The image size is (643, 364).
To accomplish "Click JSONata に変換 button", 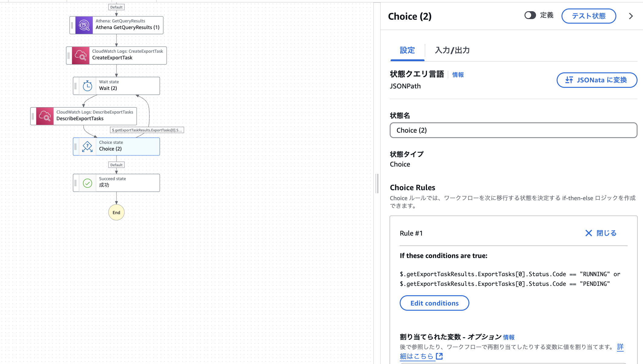I will pos(597,80).
